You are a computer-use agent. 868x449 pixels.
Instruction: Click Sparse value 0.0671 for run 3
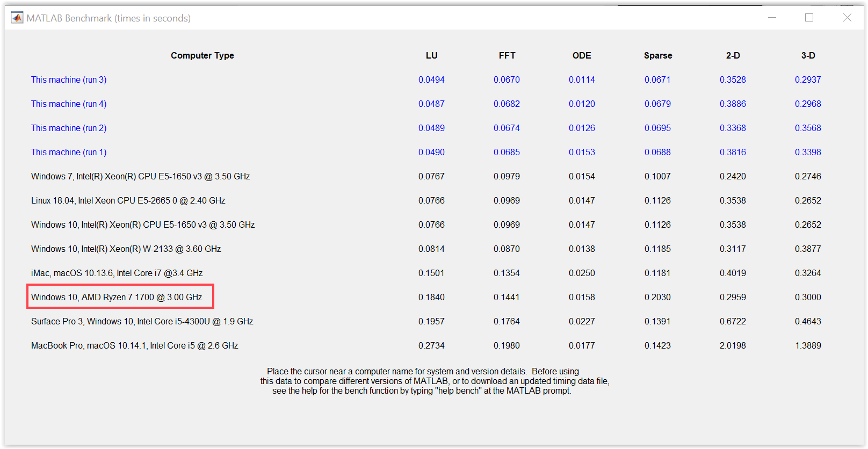[x=657, y=79]
